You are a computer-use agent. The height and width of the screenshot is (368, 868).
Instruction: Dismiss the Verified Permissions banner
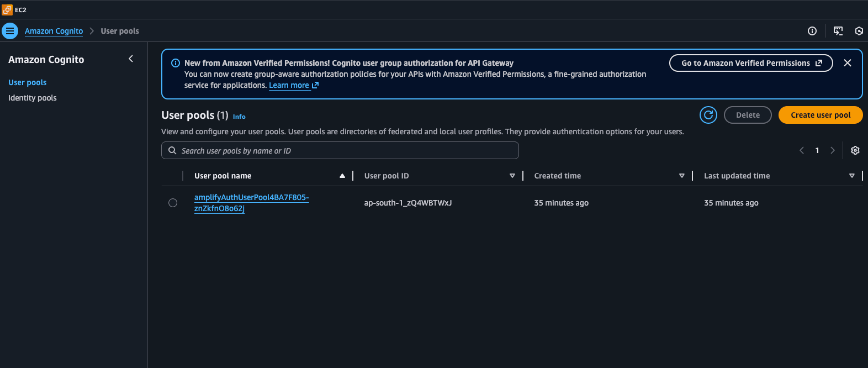coord(847,63)
